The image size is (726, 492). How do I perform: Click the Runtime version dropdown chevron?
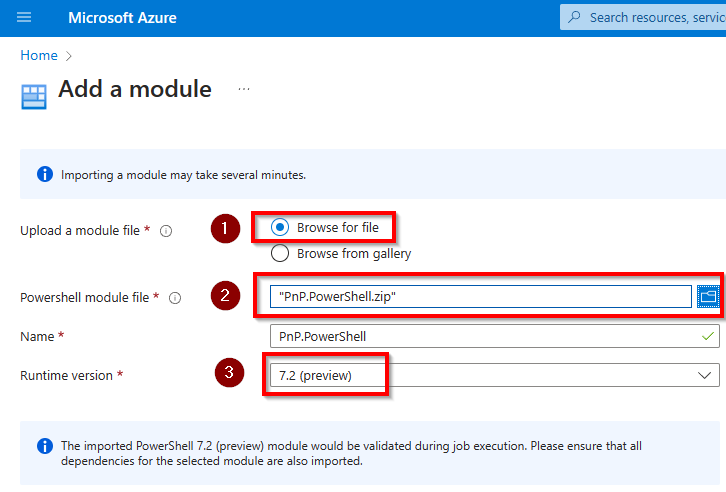704,375
